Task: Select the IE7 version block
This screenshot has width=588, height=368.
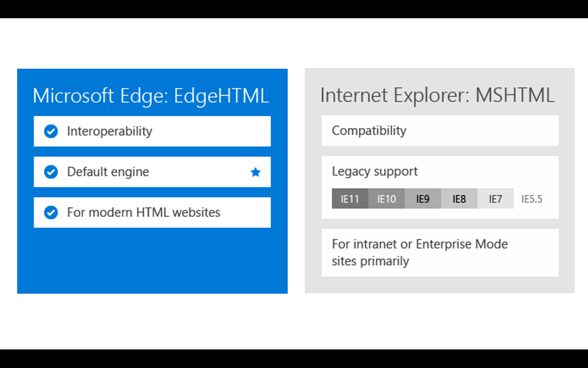Action: 496,199
